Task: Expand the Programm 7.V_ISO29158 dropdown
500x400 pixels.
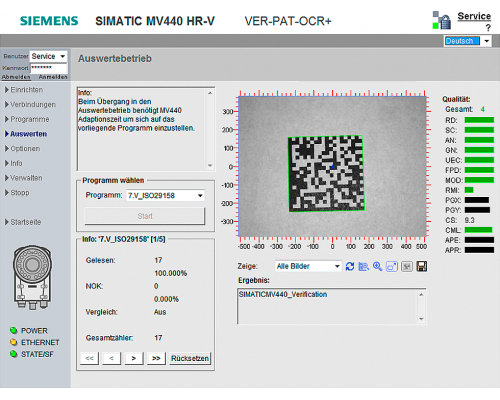Action: coord(165,196)
